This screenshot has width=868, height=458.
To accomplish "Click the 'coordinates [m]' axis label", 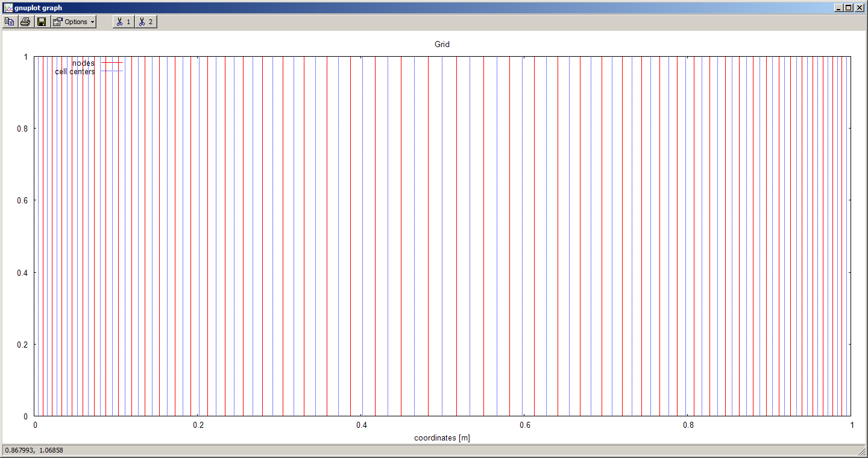I will [442, 437].
